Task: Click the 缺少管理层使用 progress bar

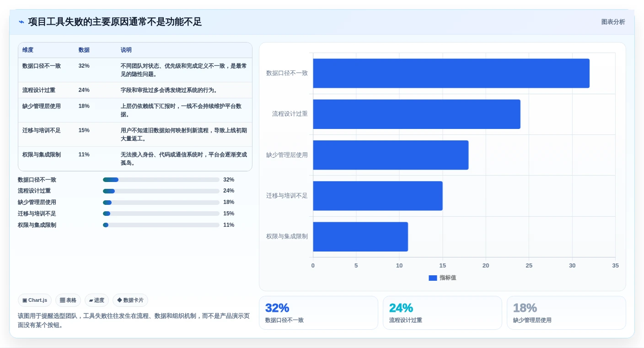Action: click(161, 202)
